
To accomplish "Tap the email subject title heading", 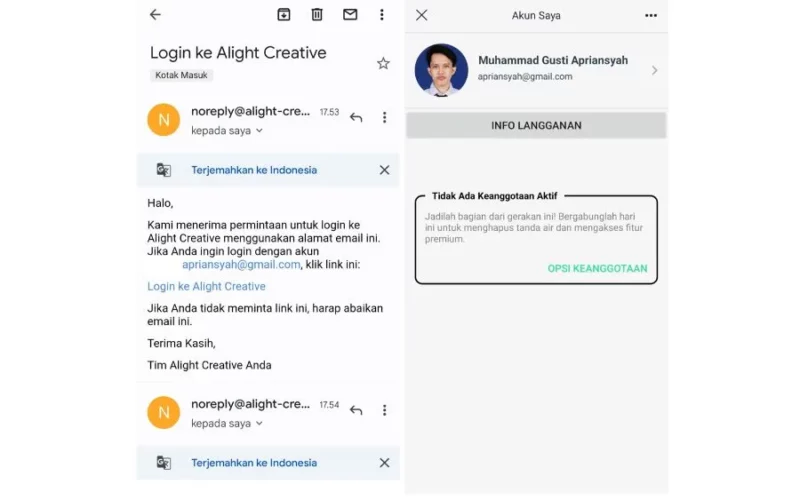I will point(238,53).
